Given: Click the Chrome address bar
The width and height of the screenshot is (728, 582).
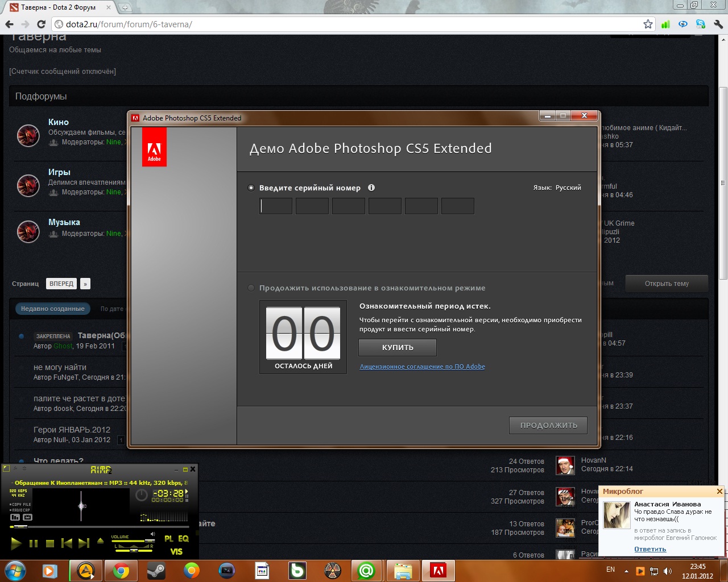Looking at the screenshot, I should (353, 24).
